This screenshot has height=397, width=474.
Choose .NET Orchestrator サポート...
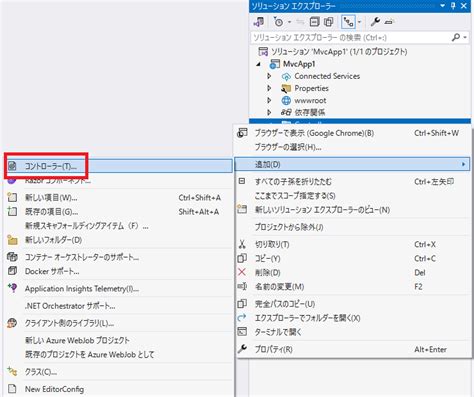pos(119,306)
